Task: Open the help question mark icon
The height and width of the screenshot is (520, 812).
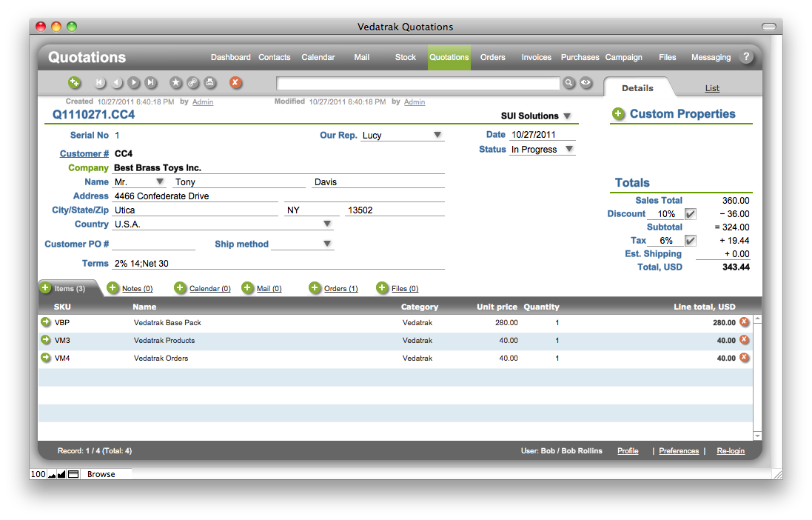Action: [746, 57]
